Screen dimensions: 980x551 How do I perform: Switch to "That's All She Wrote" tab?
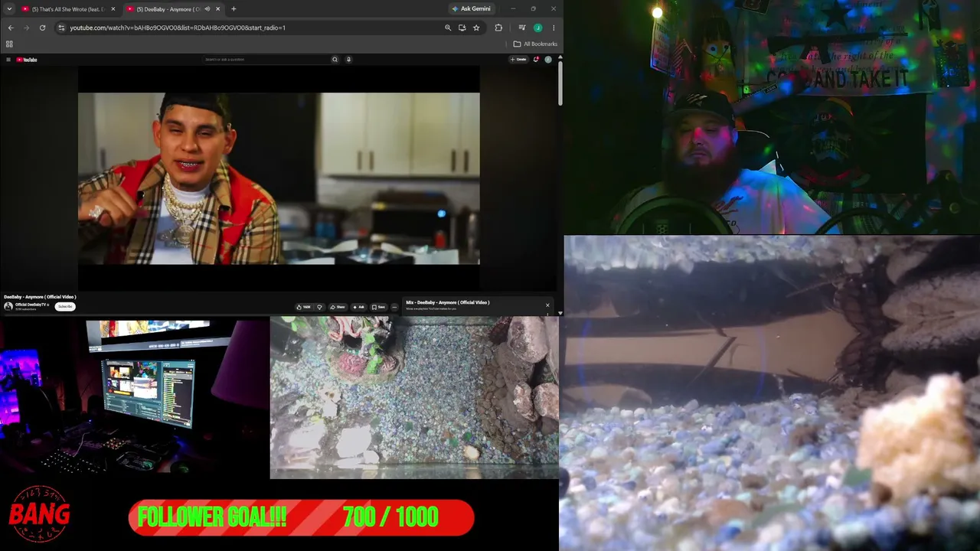tap(69, 9)
